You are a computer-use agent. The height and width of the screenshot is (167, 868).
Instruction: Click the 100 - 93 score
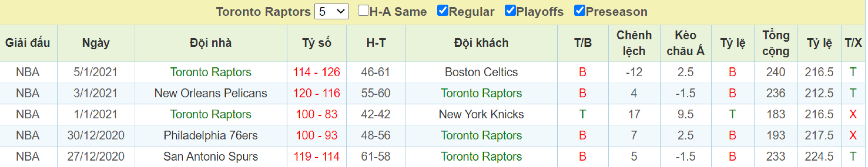coord(316,135)
